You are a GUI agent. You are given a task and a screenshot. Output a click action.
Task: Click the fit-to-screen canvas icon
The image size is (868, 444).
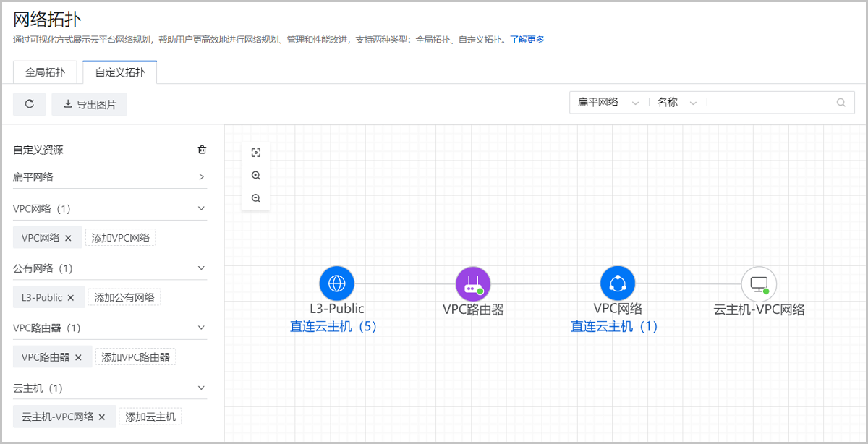point(255,153)
